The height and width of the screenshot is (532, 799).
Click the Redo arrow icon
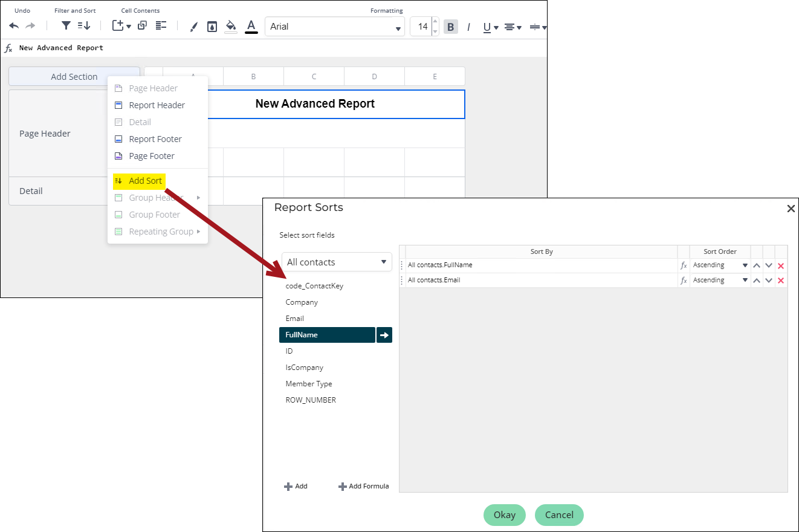click(x=30, y=26)
